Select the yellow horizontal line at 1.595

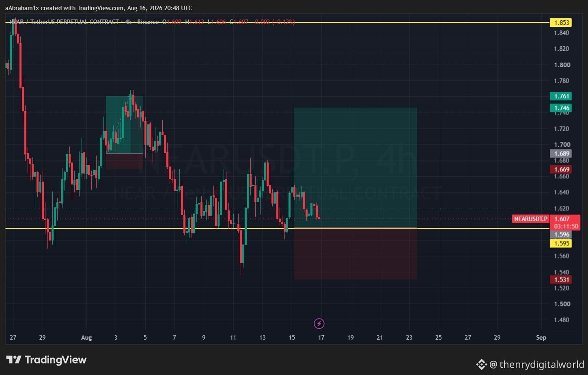point(277,228)
